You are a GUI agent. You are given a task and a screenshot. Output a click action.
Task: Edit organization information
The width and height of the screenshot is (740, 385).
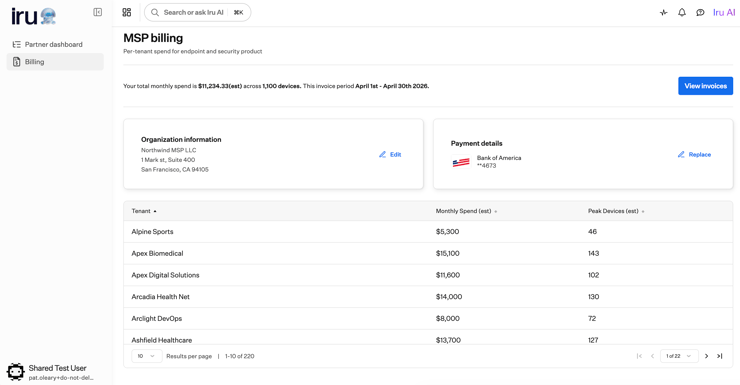pos(390,154)
